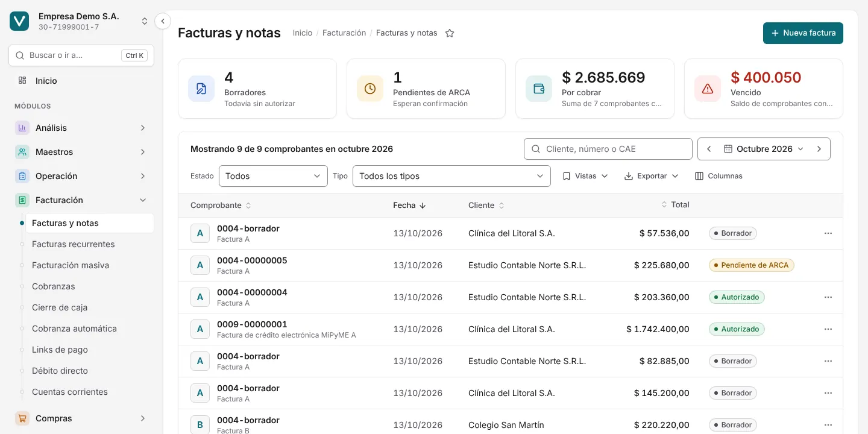Screen dimensions: 868x434
Task: Expand the Compras module
Action: tap(81, 418)
